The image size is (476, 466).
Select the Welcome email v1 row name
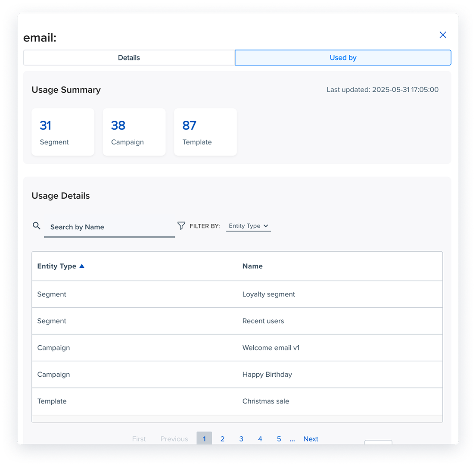[x=271, y=348]
